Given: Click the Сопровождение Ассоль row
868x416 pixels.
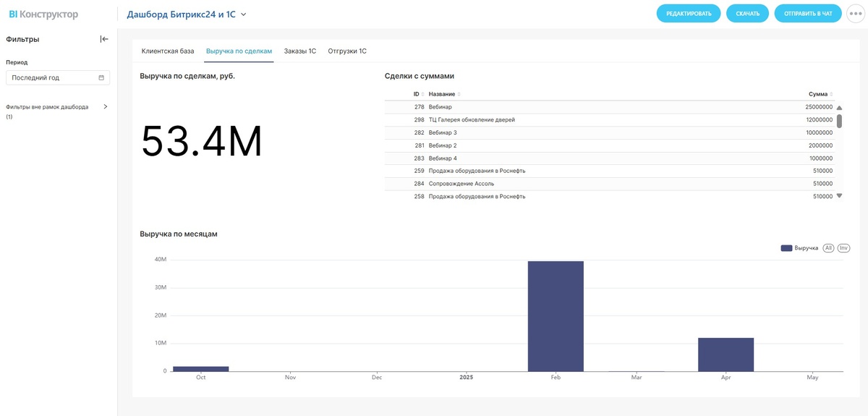Looking at the screenshot, I should (x=609, y=184).
